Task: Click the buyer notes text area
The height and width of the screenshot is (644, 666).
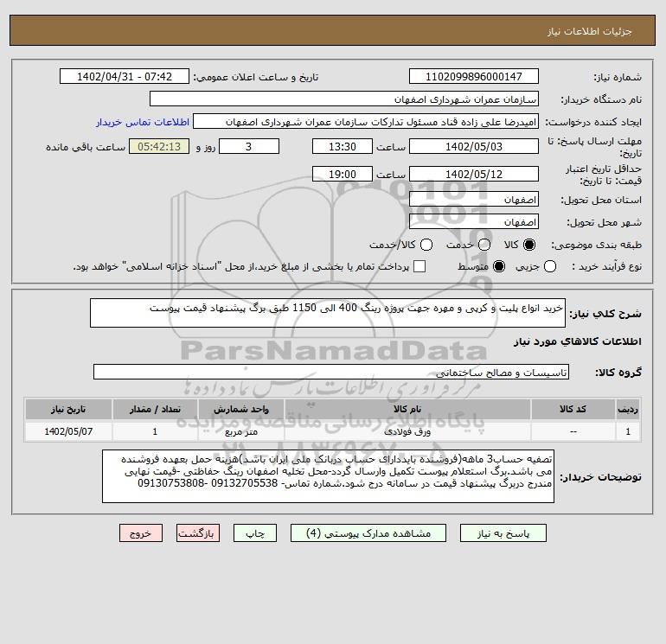Action: point(328,476)
